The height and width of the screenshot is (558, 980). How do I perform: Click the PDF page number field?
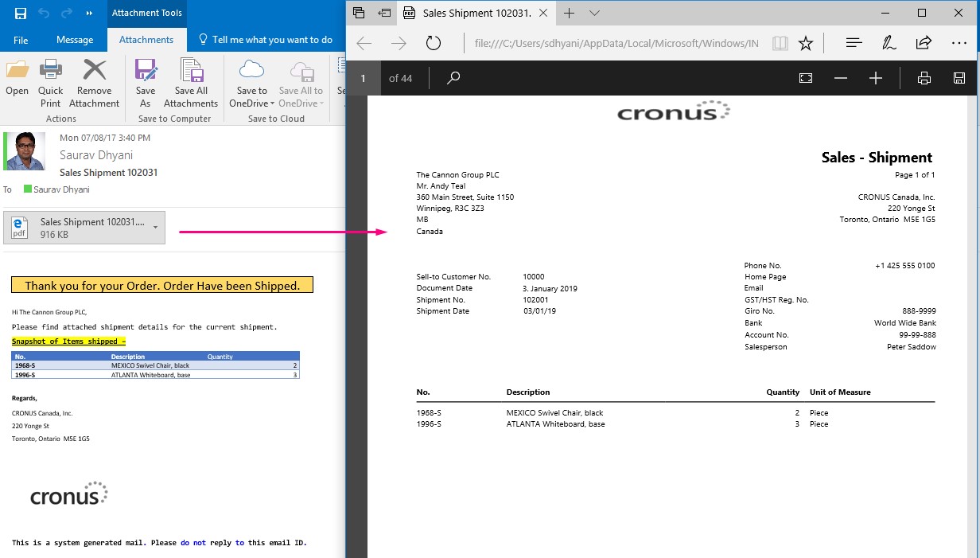pyautogui.click(x=364, y=78)
